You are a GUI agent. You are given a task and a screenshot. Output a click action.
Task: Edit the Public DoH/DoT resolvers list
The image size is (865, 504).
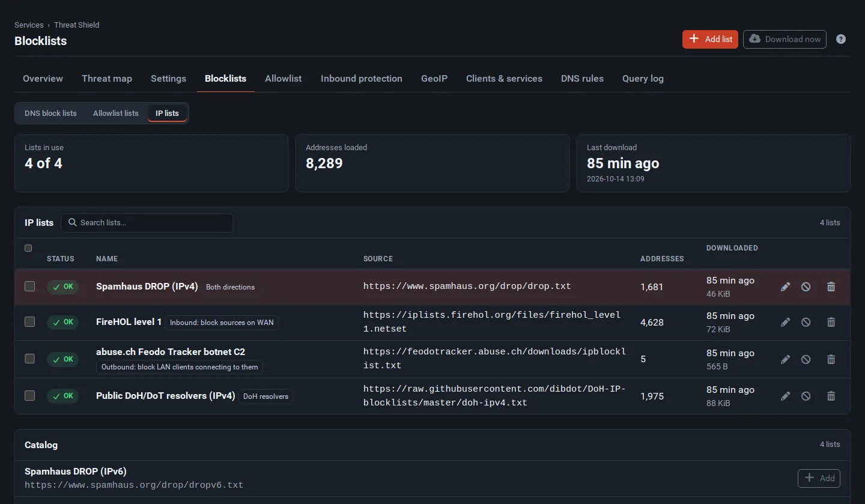(785, 396)
